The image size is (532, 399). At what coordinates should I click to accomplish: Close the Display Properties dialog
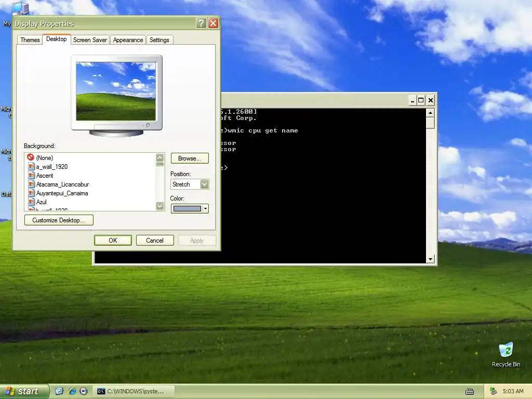coord(213,23)
